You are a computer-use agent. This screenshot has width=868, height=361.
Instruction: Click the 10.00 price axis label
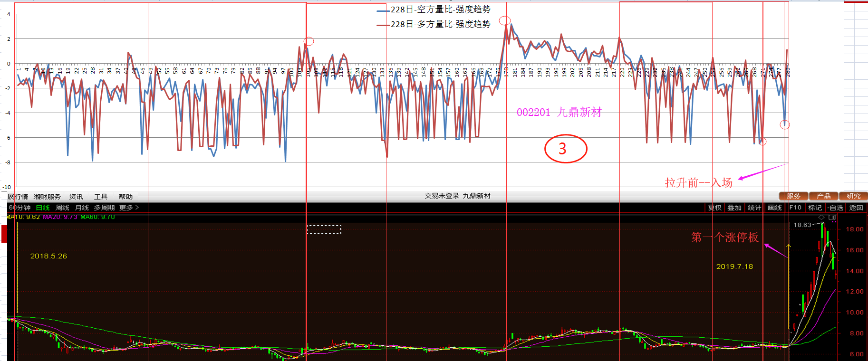click(x=855, y=313)
